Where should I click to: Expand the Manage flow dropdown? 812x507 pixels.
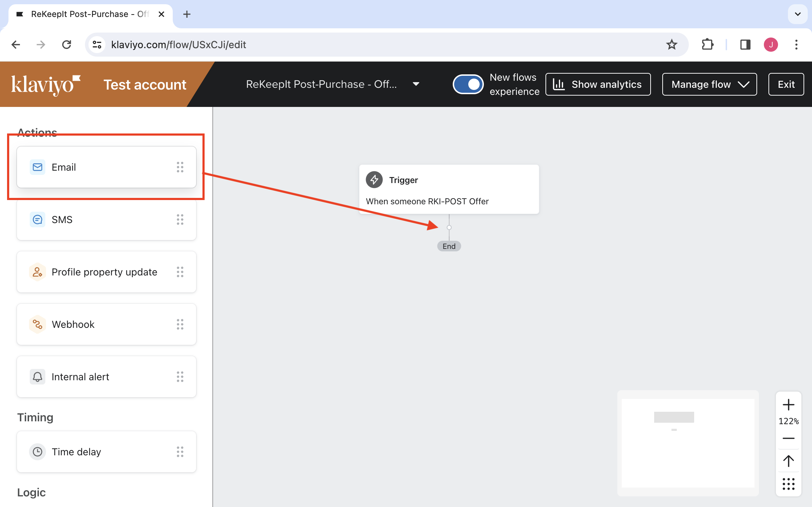click(x=709, y=84)
